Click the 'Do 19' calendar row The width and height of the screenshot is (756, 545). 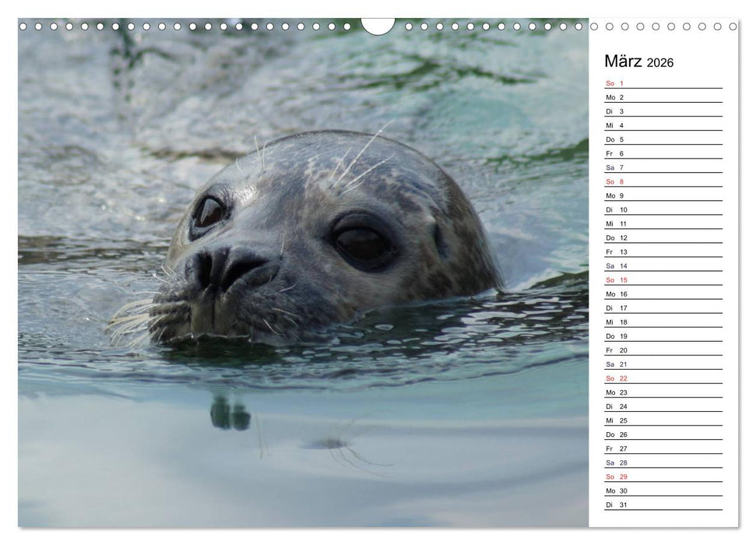(615, 336)
